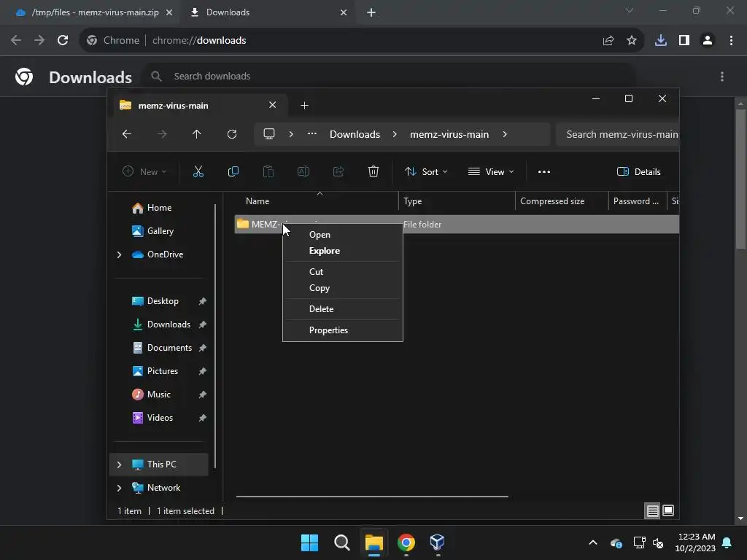Click the Chrome page vertical scrollbar
This screenshot has height=560, width=747.
pyautogui.click(x=740, y=179)
